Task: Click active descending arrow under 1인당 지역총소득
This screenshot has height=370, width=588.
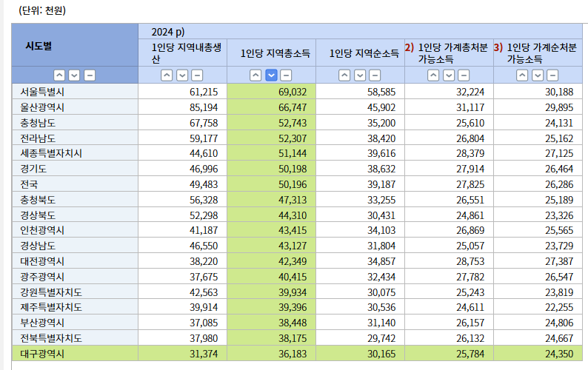Action: pyautogui.click(x=271, y=75)
